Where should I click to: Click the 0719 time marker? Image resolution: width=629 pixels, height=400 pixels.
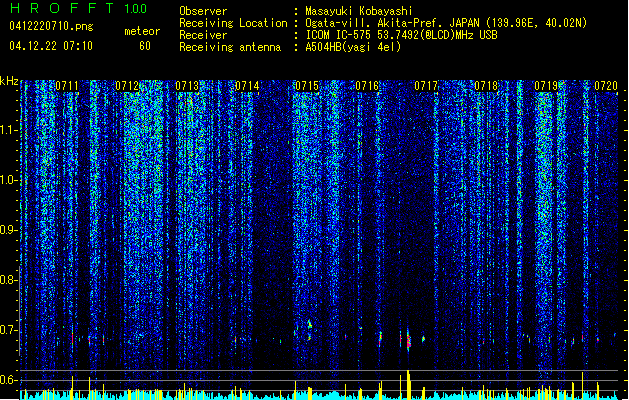546,86
